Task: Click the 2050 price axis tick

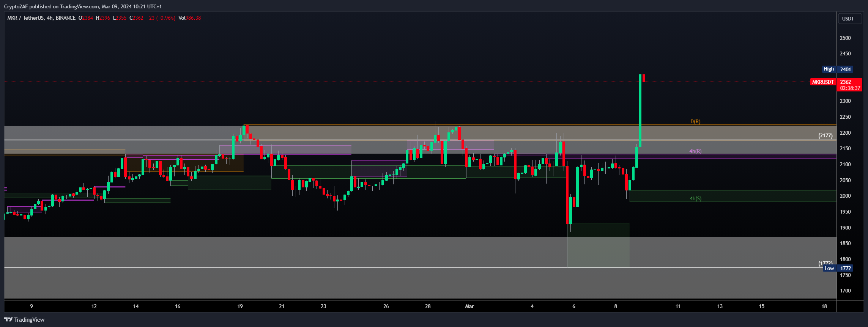Action: click(x=845, y=181)
